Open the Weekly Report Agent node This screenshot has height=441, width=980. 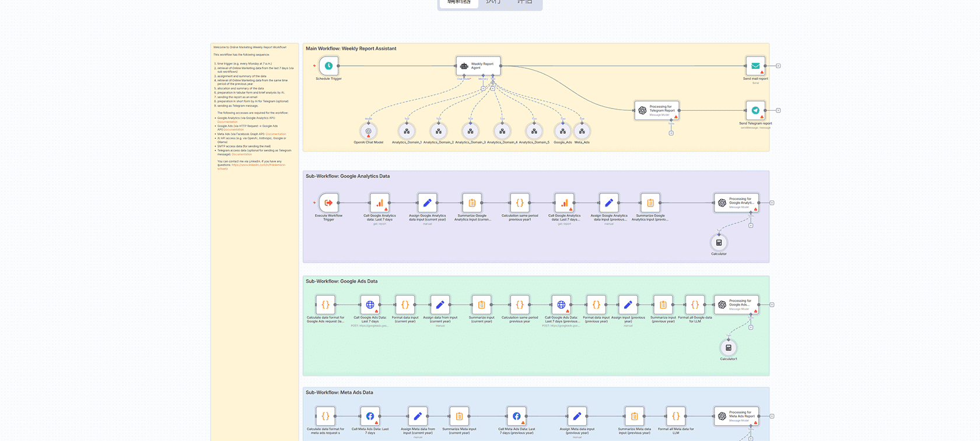(478, 66)
